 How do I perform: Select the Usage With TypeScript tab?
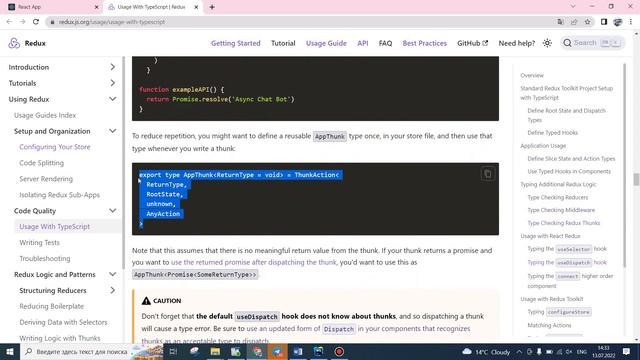(x=153, y=7)
